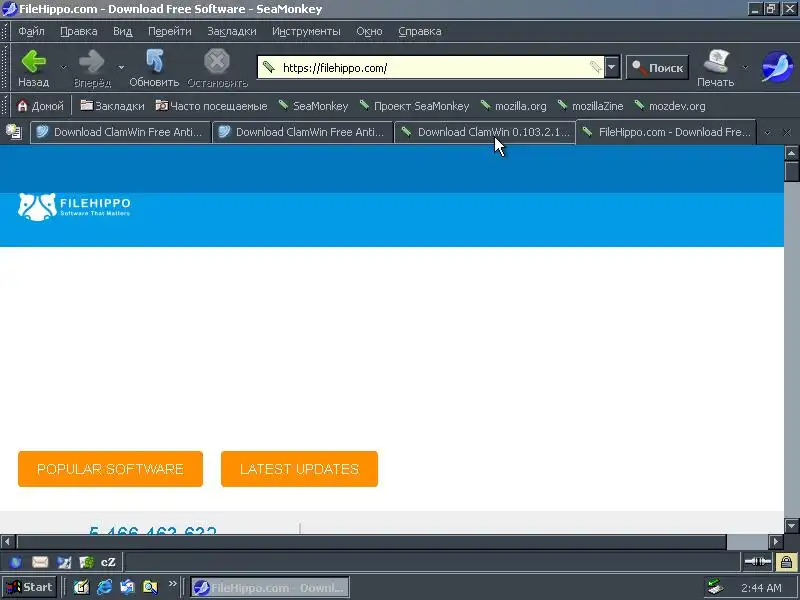Open the Инструменты menu
Viewport: 800px width, 600px height.
tap(306, 31)
